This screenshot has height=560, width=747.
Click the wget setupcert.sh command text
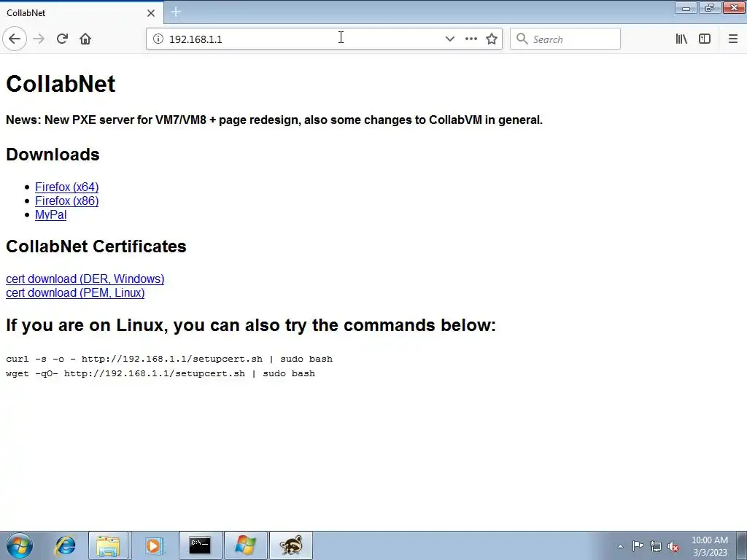tap(160, 373)
